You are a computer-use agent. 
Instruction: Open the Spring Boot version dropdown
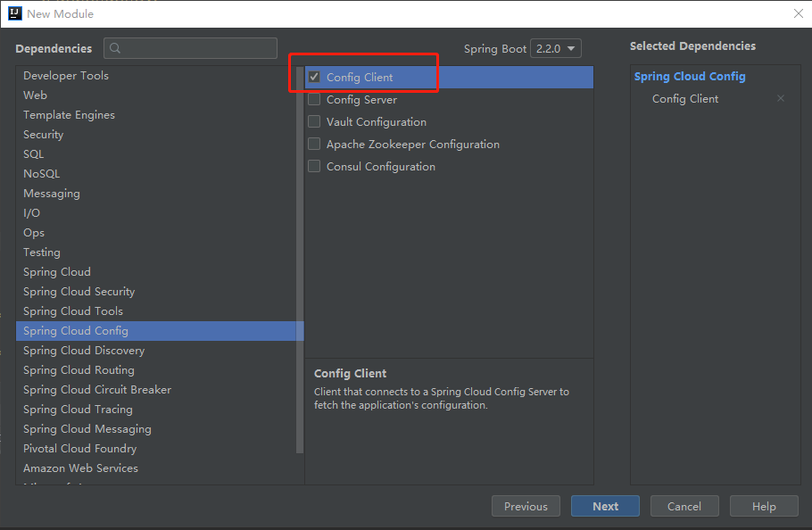point(555,49)
